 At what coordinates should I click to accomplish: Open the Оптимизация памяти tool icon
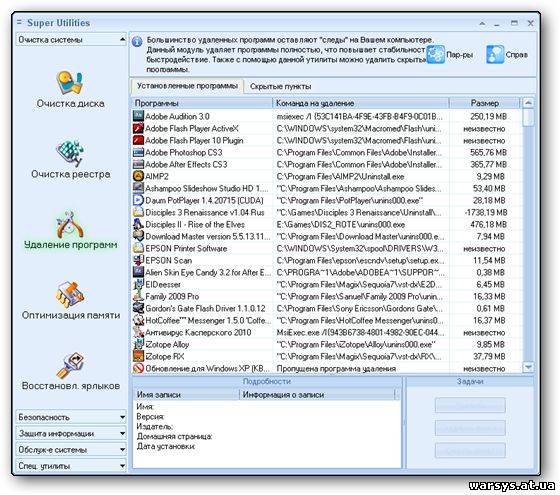point(69,295)
